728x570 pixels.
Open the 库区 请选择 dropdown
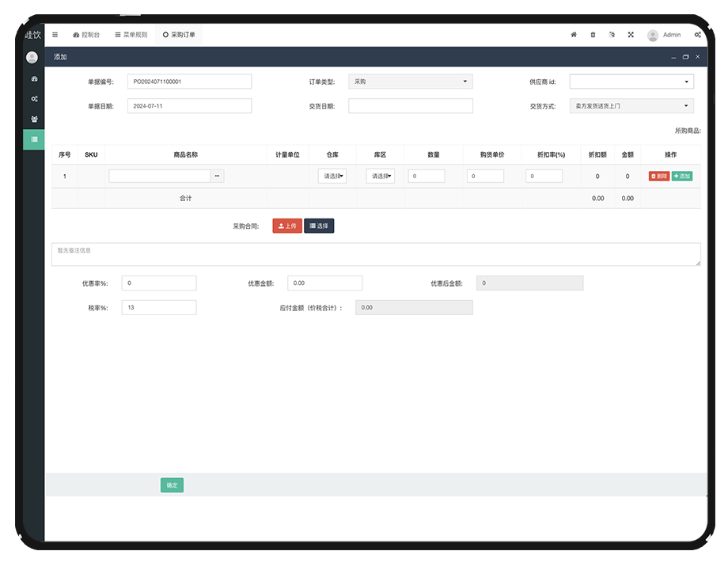(381, 176)
